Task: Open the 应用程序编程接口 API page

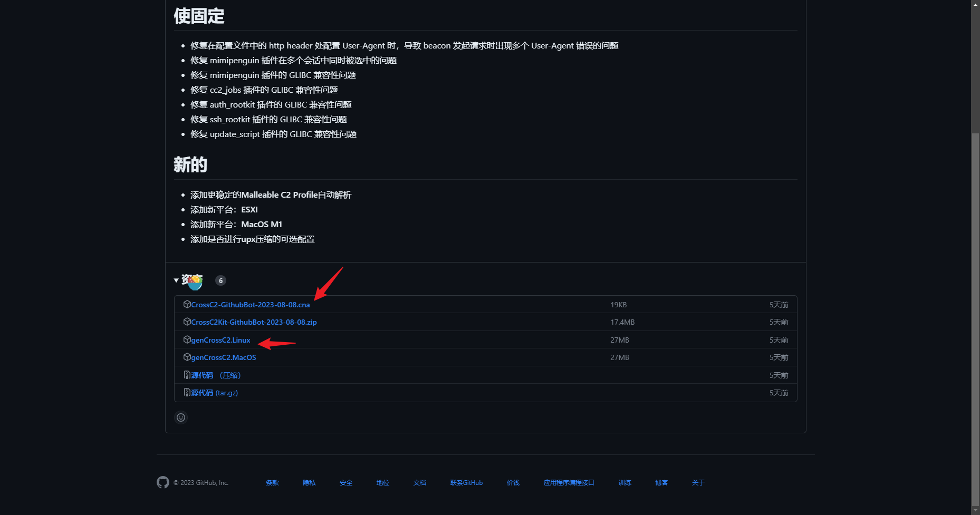Action: point(568,482)
